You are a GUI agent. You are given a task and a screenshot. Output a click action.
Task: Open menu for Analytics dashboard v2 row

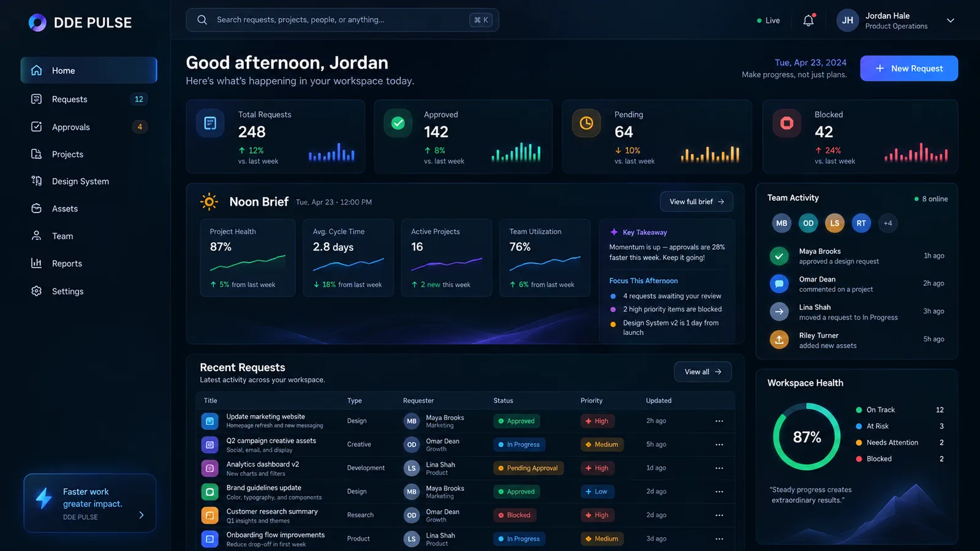[719, 468]
